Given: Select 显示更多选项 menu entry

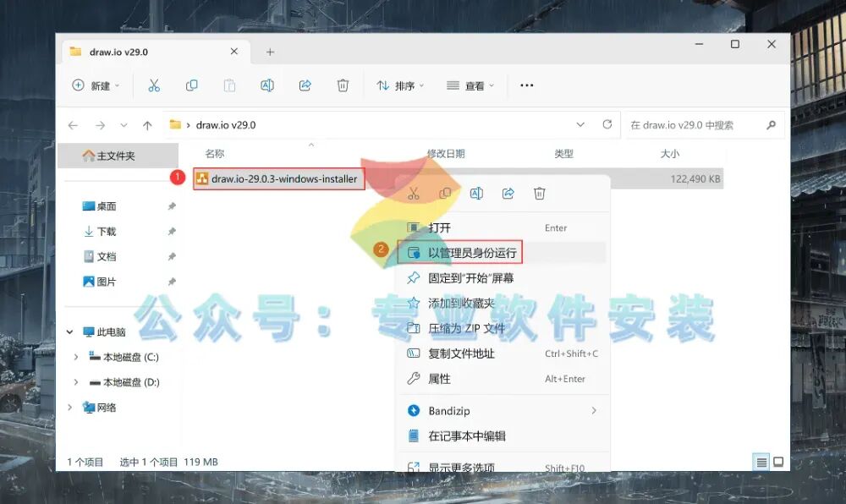Looking at the screenshot, I should tap(504, 467).
